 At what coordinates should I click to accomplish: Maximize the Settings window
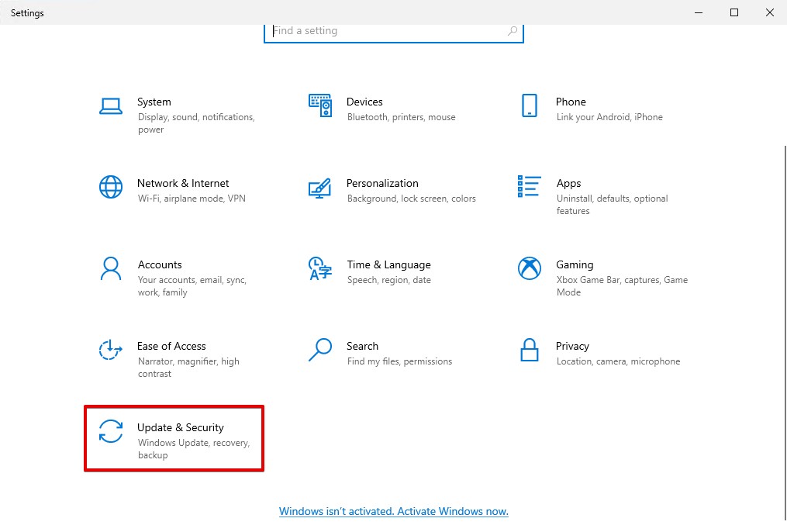click(734, 12)
